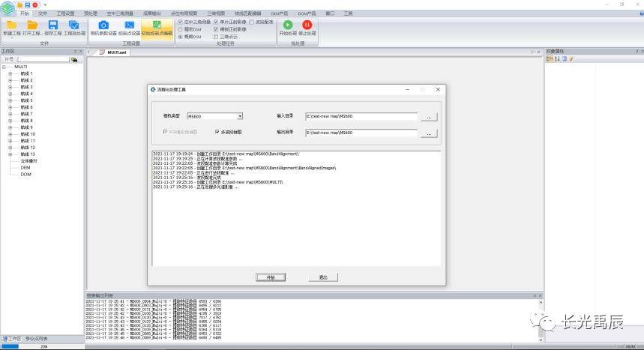
Task: Collapse the MULTI root tree node
Action: (4, 67)
